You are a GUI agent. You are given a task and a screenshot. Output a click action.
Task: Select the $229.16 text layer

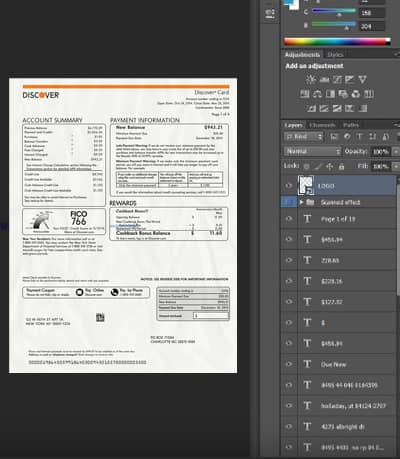pos(332,281)
